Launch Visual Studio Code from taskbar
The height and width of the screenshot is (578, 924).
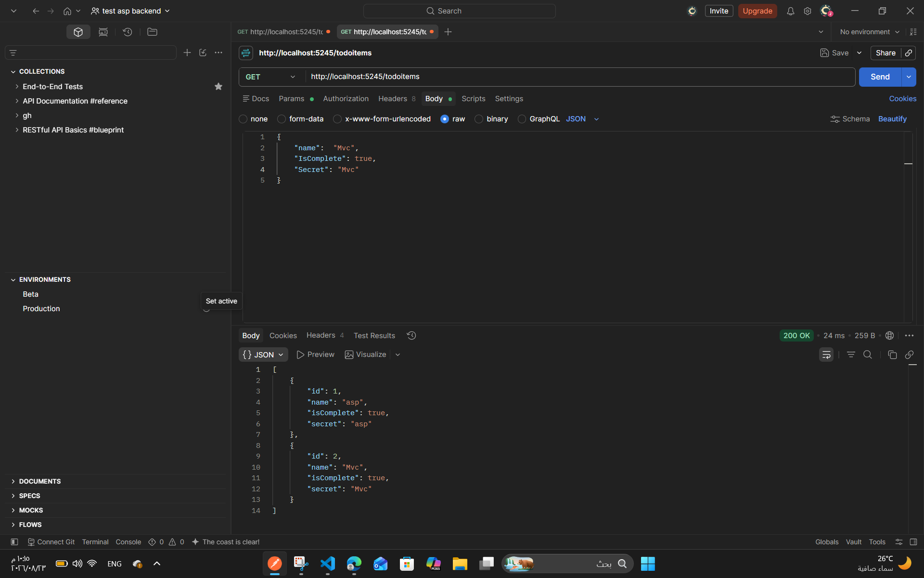(x=328, y=564)
